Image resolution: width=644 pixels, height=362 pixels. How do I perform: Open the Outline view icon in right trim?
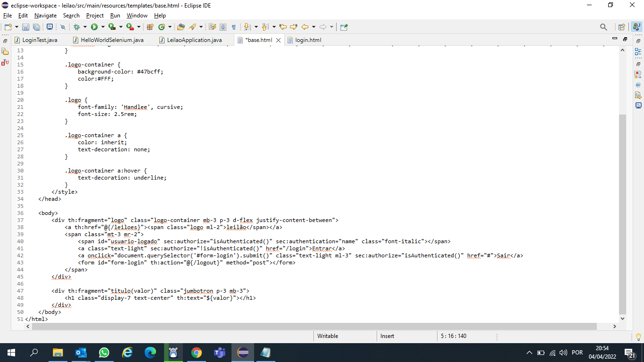pyautogui.click(x=638, y=52)
